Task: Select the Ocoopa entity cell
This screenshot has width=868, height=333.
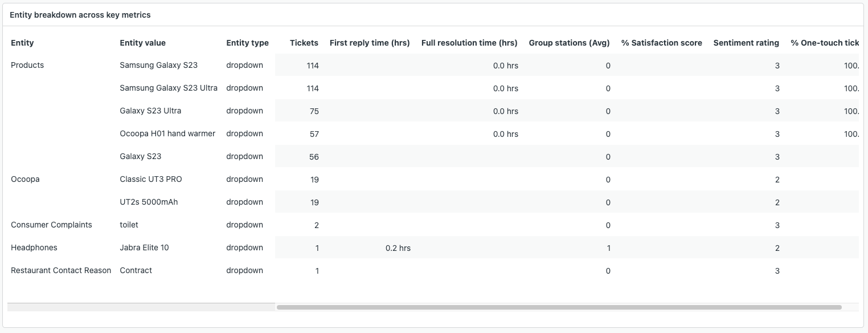Action: [25, 179]
